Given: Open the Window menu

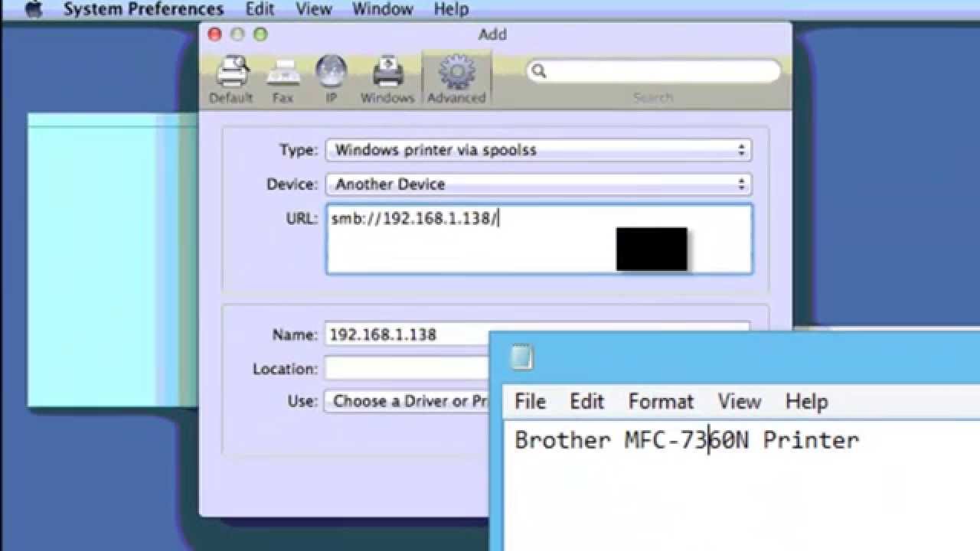Looking at the screenshot, I should (383, 10).
